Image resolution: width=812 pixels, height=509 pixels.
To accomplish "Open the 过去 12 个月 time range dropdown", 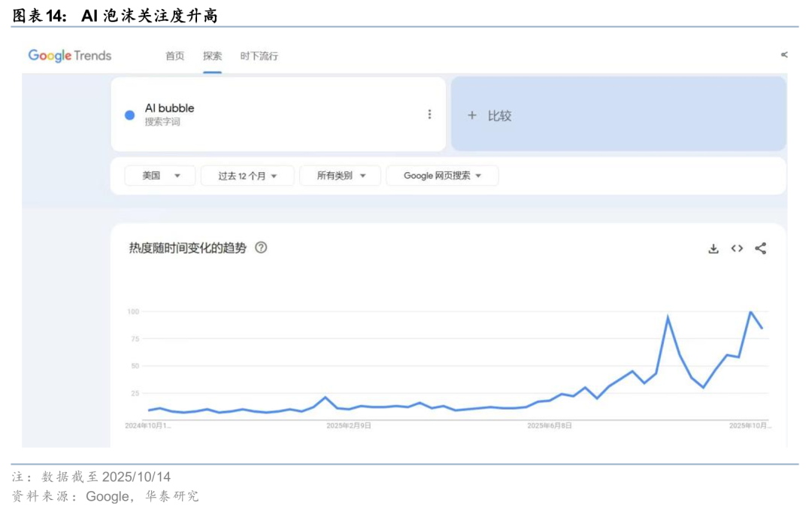I will [248, 176].
